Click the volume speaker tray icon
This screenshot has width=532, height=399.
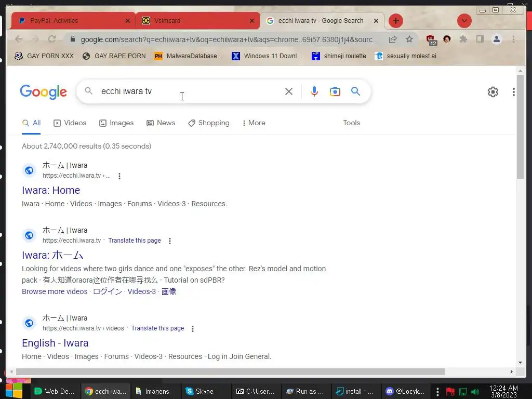pos(475,392)
